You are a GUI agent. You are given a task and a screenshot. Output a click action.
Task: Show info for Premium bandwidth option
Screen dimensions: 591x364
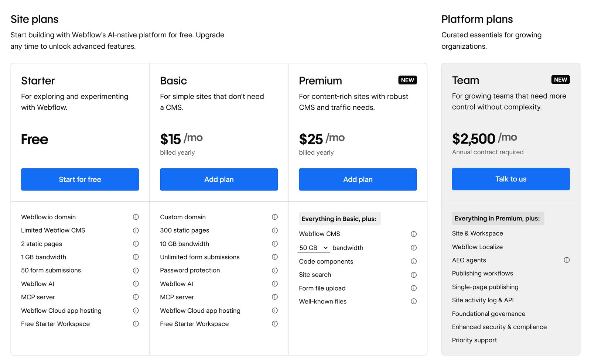point(414,248)
